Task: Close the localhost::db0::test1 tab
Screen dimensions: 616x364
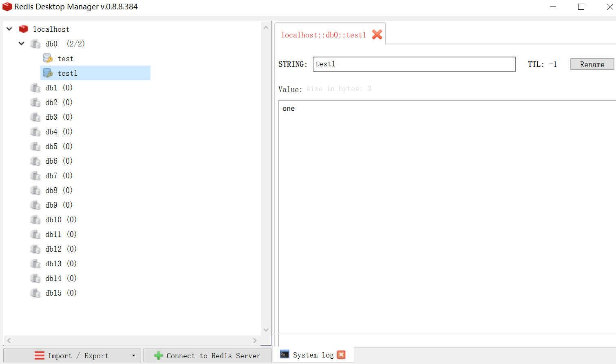Action: pyautogui.click(x=377, y=35)
